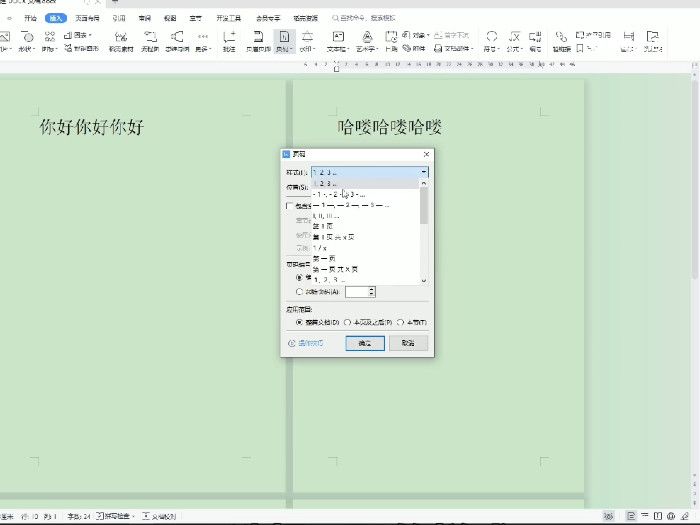Screen dimensions: 700x525
Task: Click the 交叉引用 (Cross-reference) item
Action: tap(593, 35)
